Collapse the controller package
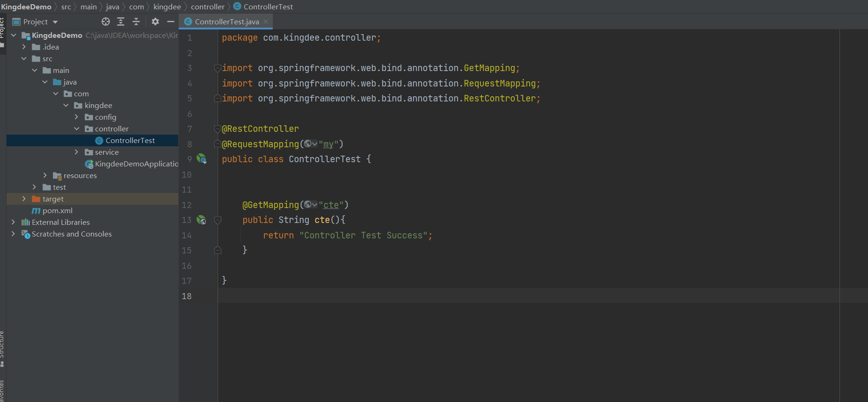The image size is (868, 402). click(77, 129)
